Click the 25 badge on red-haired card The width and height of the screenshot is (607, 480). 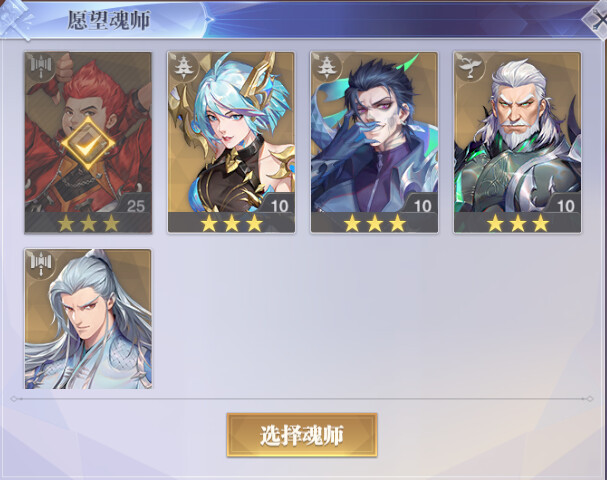click(136, 206)
